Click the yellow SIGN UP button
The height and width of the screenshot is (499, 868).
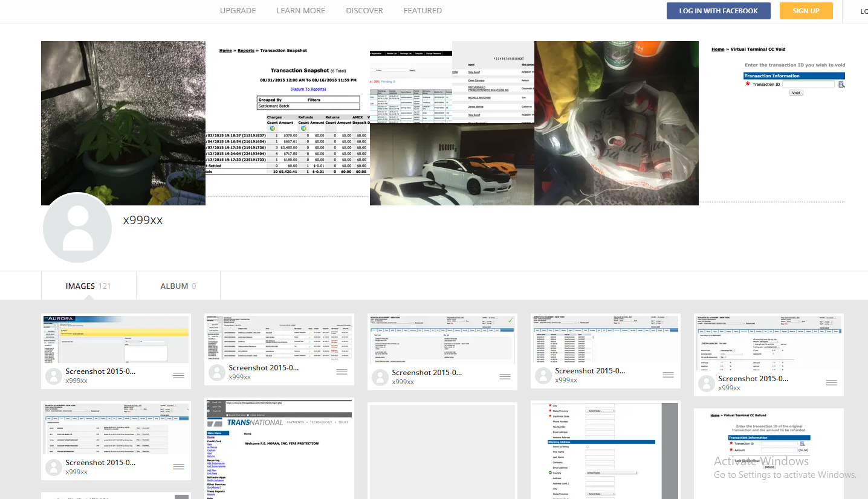[x=806, y=11]
